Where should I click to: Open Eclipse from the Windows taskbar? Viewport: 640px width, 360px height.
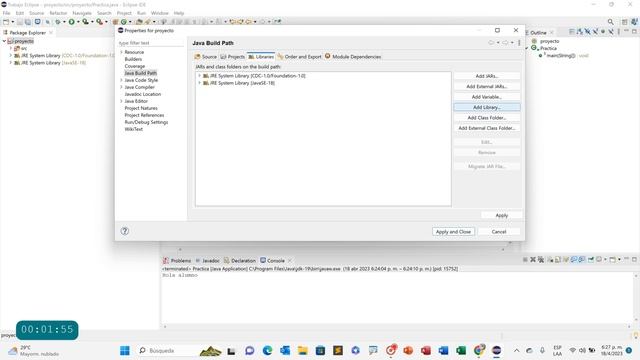[x=496, y=350]
